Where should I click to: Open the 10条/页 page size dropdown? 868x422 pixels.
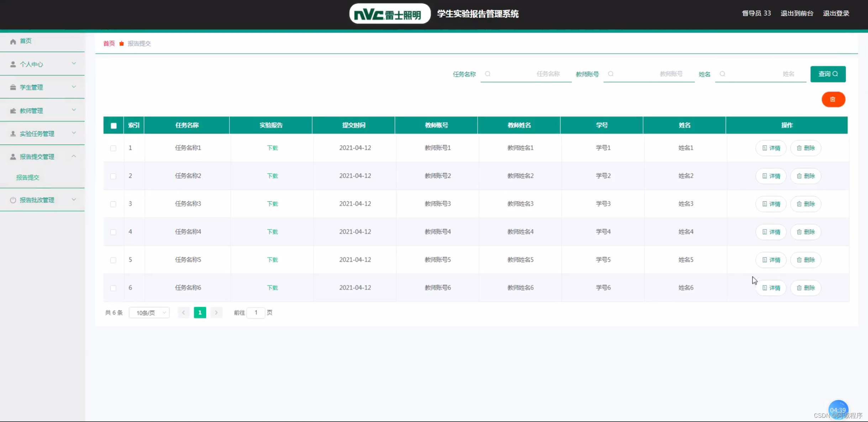tap(149, 313)
